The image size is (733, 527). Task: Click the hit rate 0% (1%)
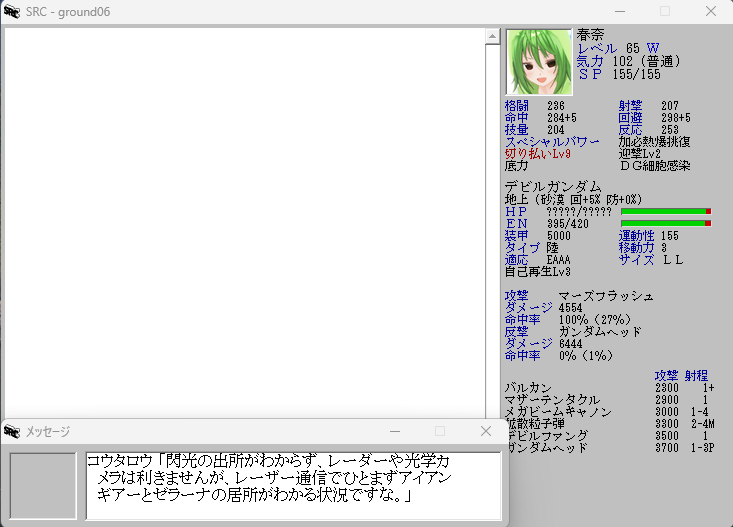click(x=586, y=356)
